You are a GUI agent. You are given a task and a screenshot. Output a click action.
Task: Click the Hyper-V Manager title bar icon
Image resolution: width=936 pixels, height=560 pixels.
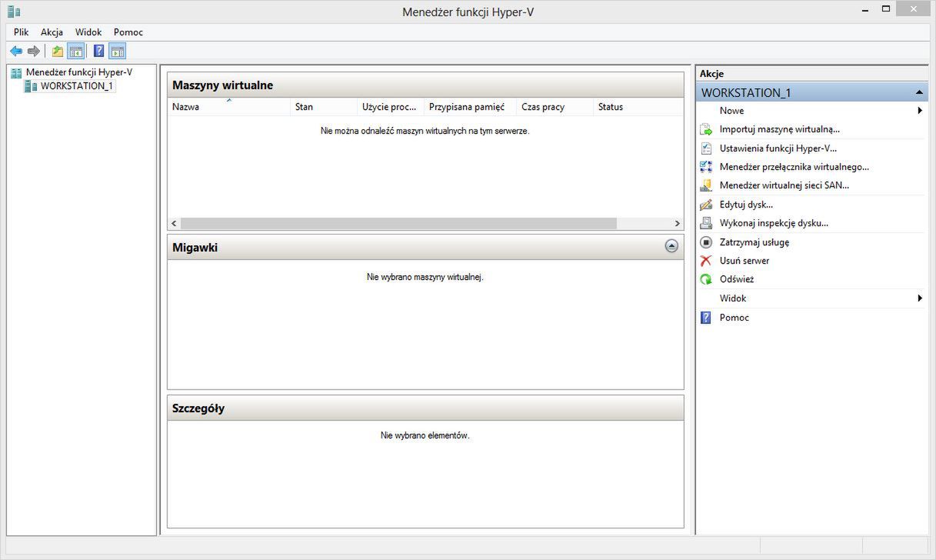pos(14,12)
